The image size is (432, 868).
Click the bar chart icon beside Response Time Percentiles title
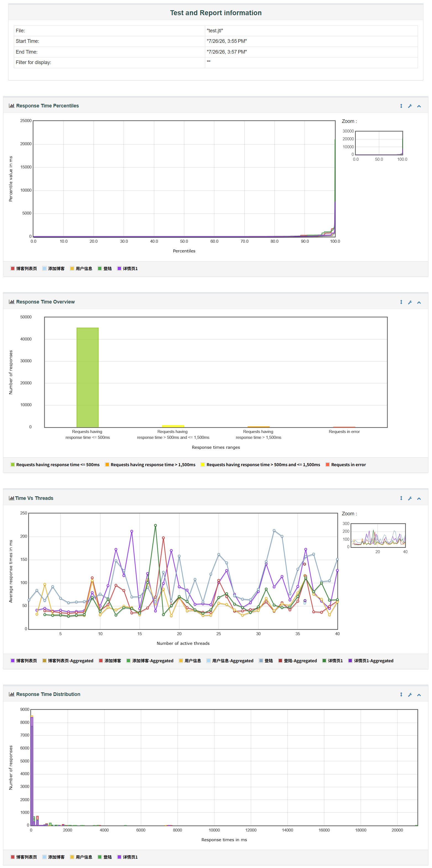point(11,105)
